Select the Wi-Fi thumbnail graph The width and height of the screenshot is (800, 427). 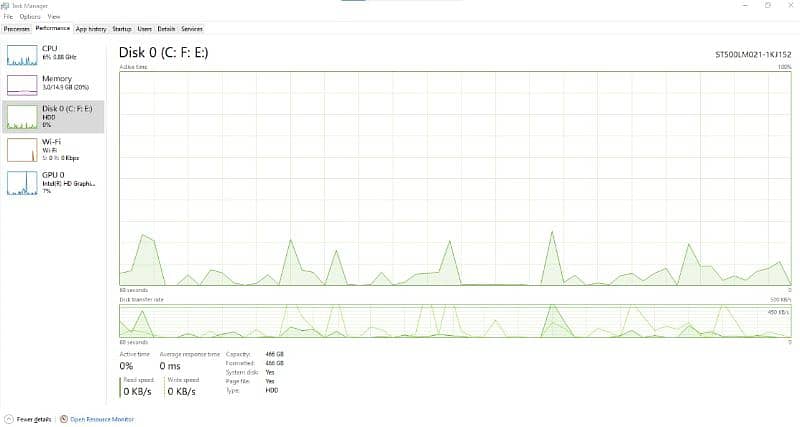(22, 150)
